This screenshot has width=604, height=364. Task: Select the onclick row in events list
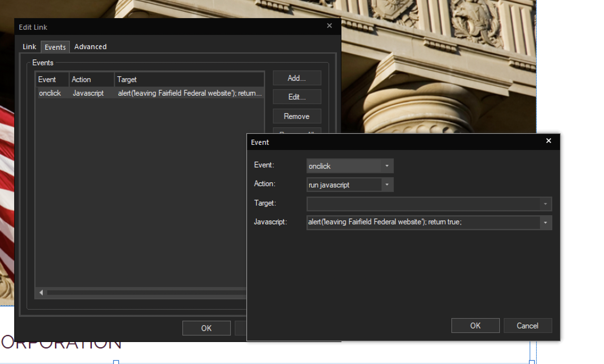(150, 93)
